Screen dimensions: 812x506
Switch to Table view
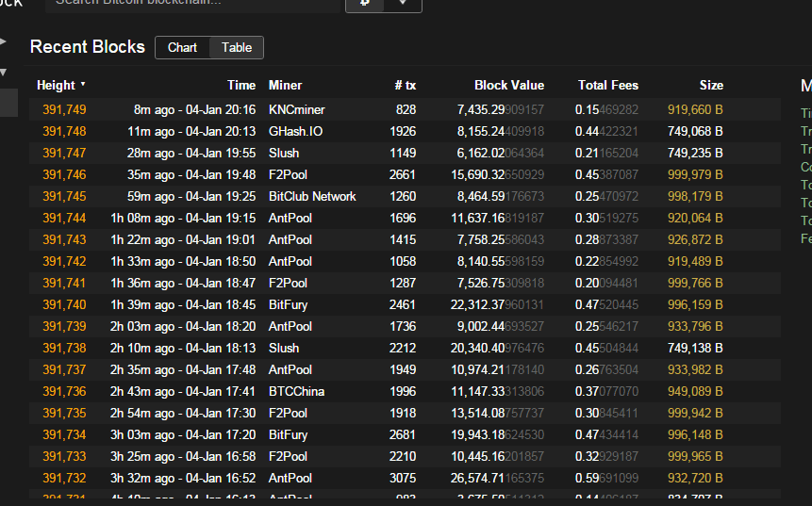(x=237, y=47)
